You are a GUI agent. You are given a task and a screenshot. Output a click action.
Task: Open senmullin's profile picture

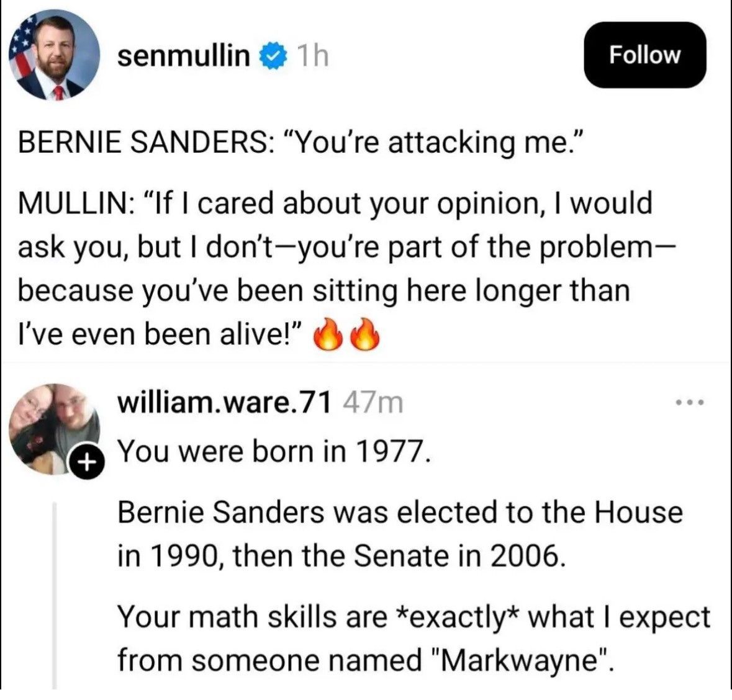pos(54,55)
